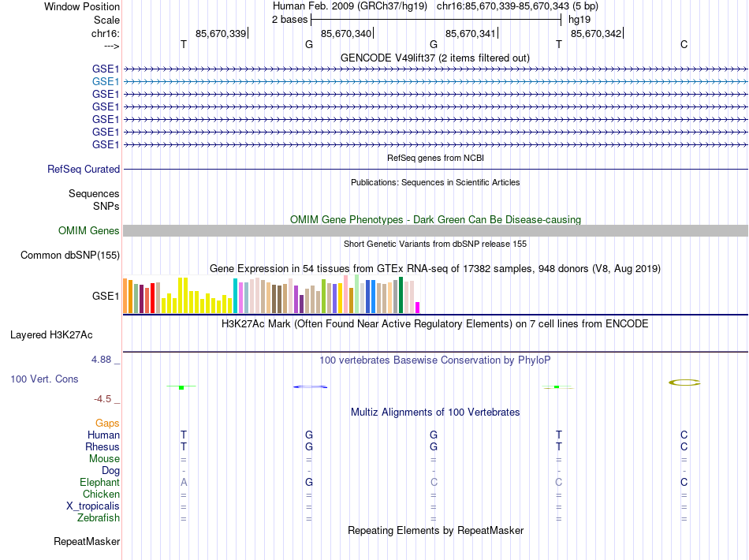Click the GSE1 label beside GTEx bars
This screenshot has height=560, width=749.
pyautogui.click(x=106, y=297)
